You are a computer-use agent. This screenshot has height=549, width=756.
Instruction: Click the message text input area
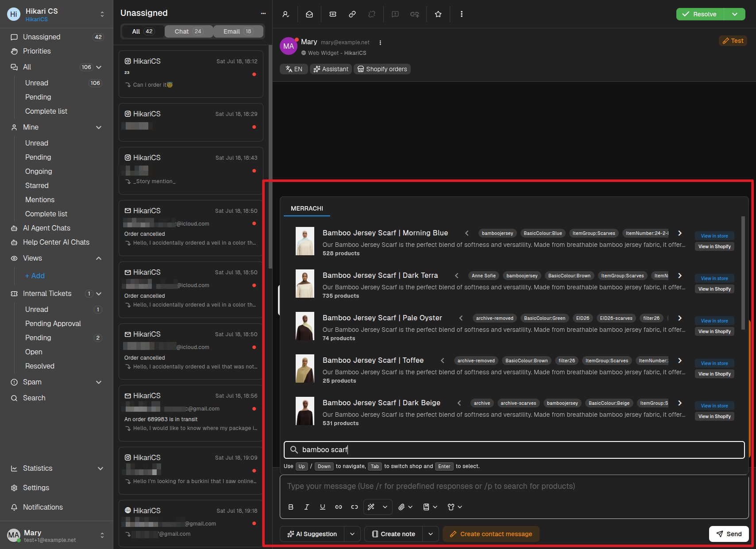[x=514, y=486]
